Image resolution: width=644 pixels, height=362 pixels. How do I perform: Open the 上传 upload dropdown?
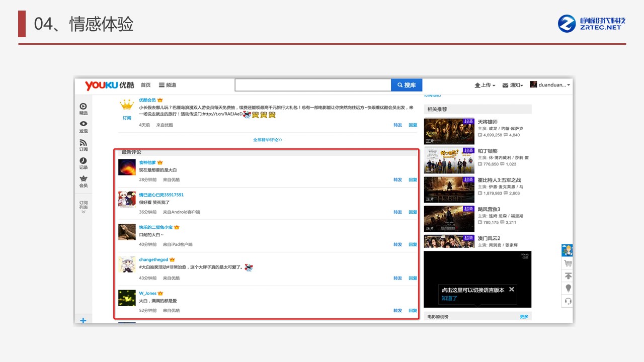point(485,85)
